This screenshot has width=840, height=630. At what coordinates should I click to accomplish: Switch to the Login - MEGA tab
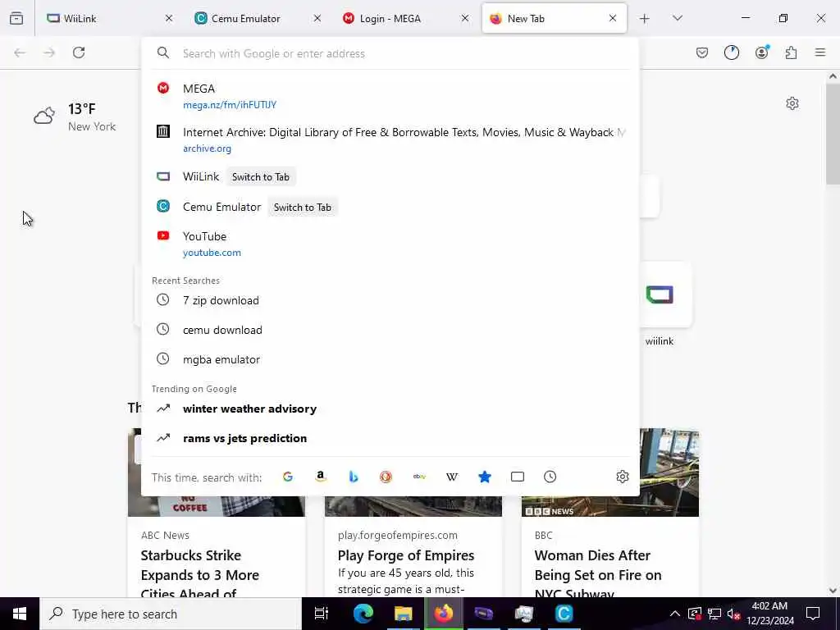pyautogui.click(x=406, y=18)
